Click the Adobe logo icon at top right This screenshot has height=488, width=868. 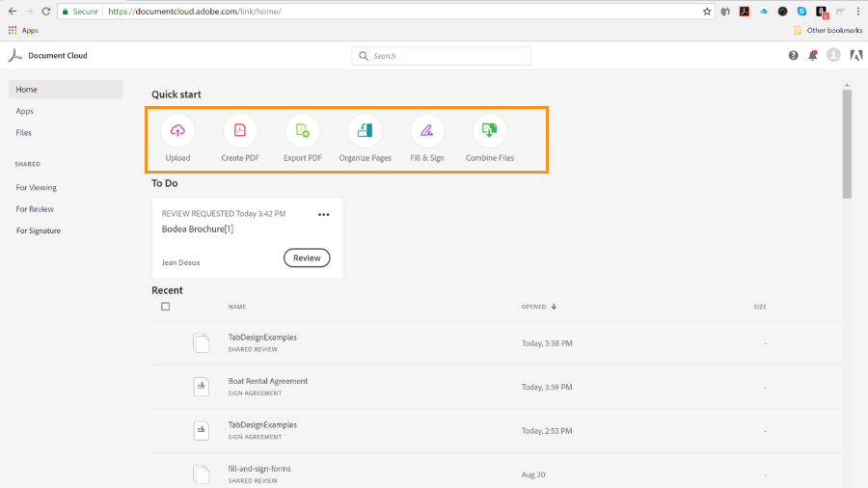856,55
